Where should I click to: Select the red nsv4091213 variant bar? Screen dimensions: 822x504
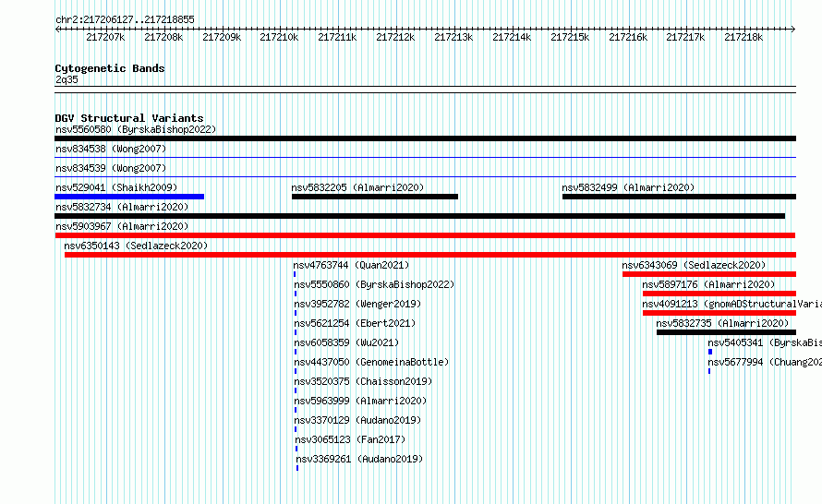tap(719, 313)
